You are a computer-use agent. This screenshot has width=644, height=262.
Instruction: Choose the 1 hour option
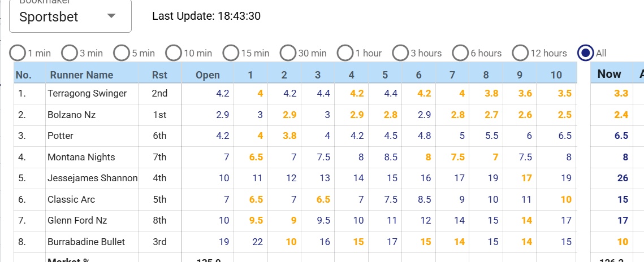coord(345,53)
